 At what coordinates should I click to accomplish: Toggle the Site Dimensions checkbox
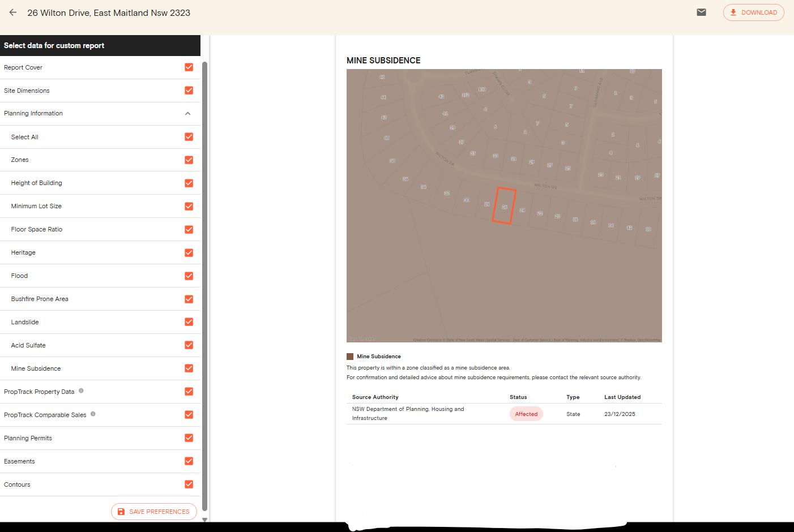tap(189, 91)
